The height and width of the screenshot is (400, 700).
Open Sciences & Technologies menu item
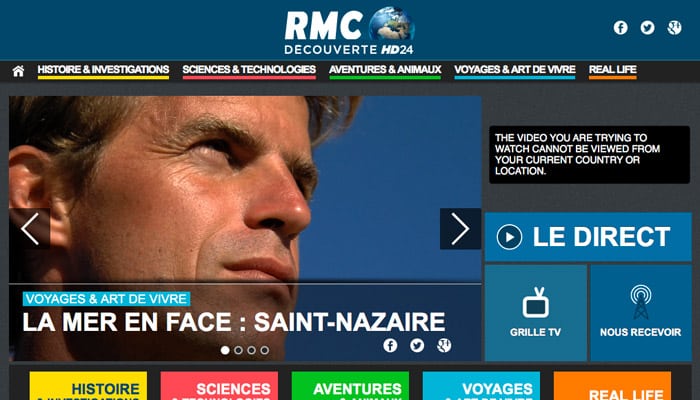click(249, 71)
